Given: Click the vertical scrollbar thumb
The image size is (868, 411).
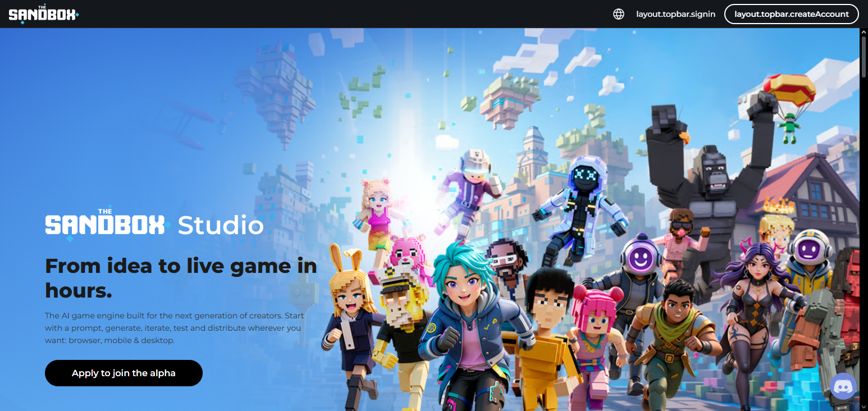Looking at the screenshot, I should coord(864,56).
